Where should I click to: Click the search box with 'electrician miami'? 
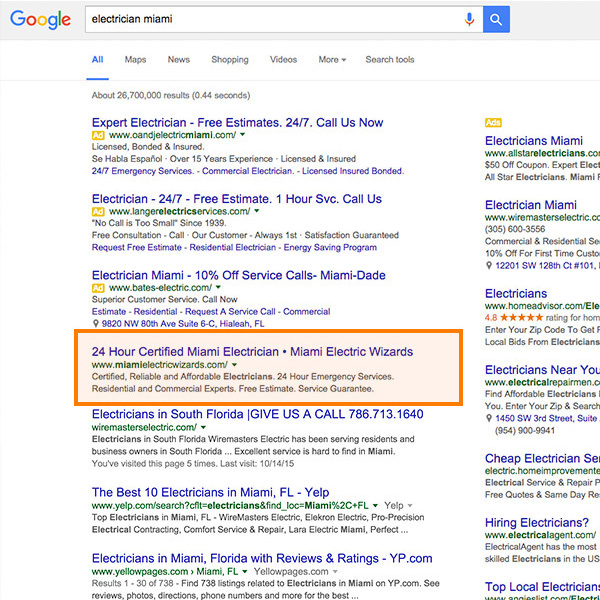click(x=284, y=19)
